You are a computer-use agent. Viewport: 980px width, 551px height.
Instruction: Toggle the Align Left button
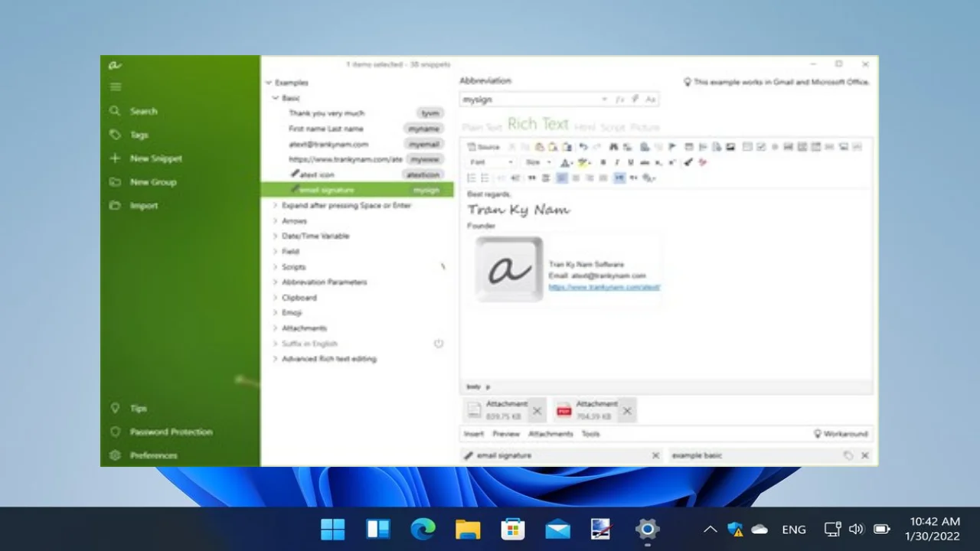tap(561, 178)
